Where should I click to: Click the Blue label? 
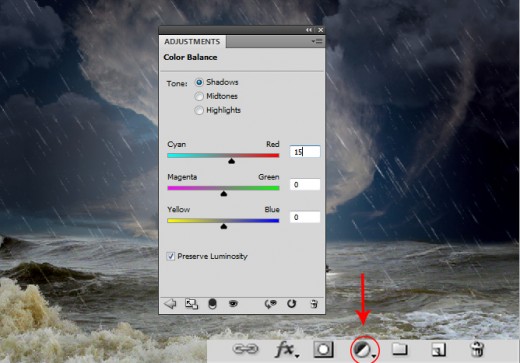(x=272, y=210)
